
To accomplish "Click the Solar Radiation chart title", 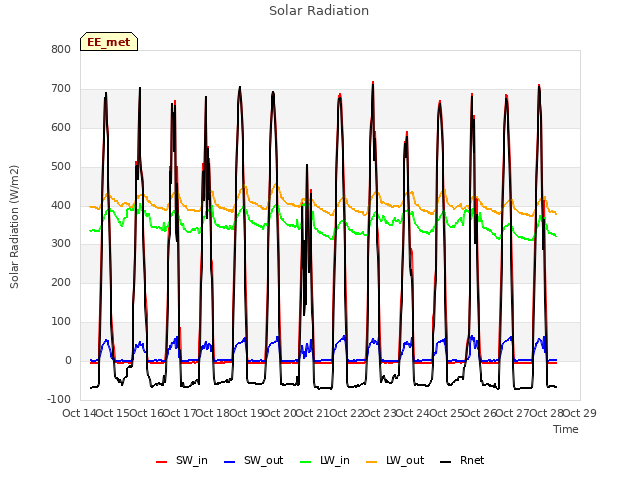I will [319, 11].
